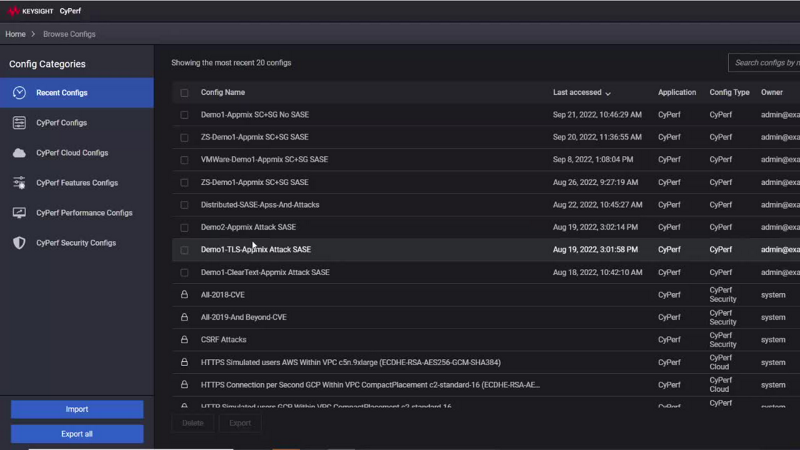Viewport: 800px width, 450px height.
Task: Check the Distributed-SASE-Apss-And-Attacks row
Action: (x=184, y=205)
